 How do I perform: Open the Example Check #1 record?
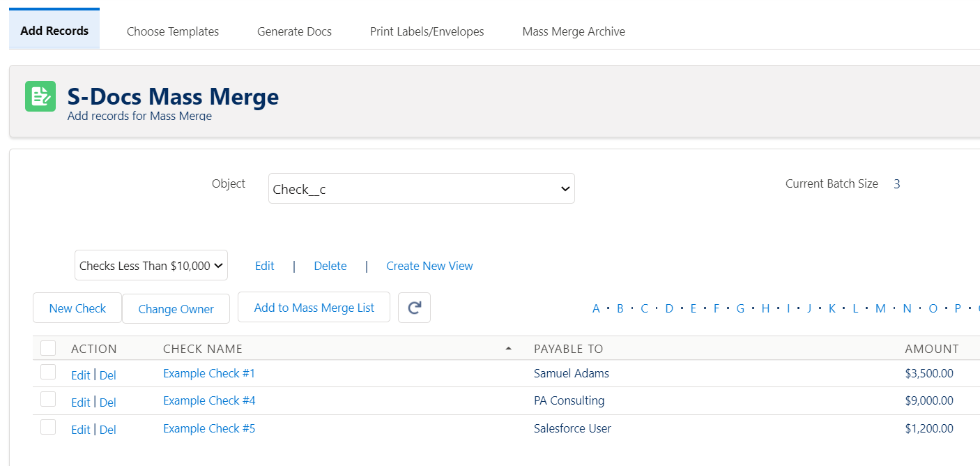209,373
